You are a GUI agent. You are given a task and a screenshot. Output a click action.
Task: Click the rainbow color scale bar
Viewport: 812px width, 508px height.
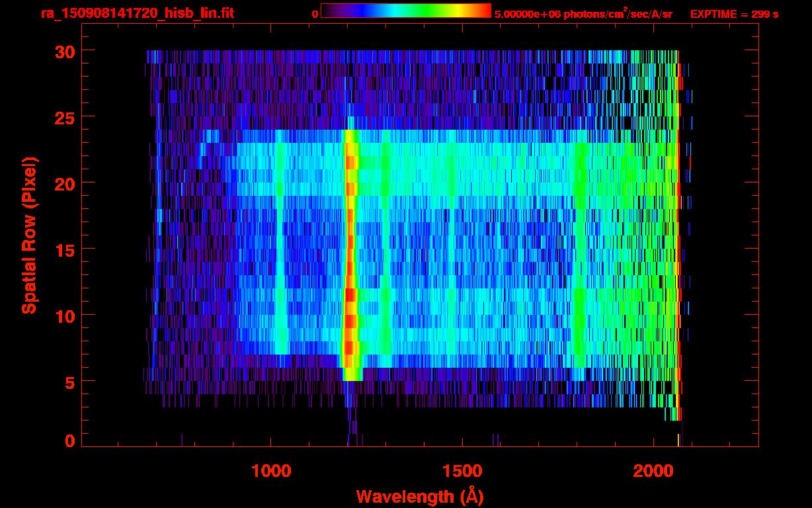405,11
